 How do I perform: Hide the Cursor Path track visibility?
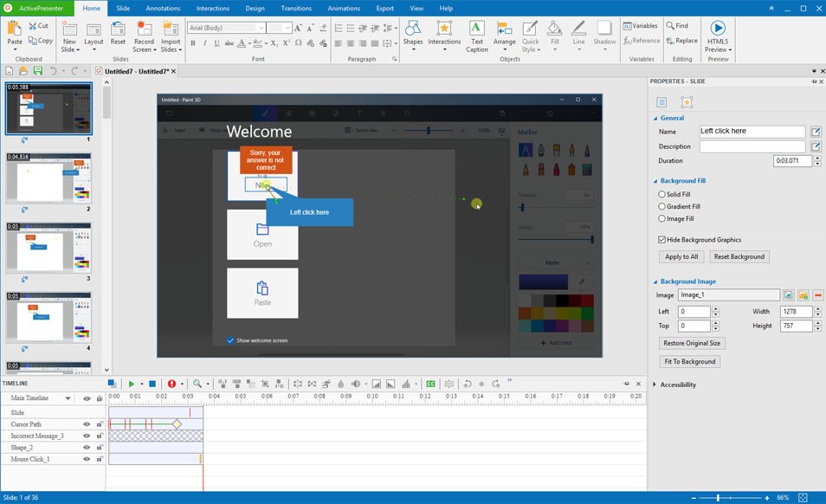point(87,424)
